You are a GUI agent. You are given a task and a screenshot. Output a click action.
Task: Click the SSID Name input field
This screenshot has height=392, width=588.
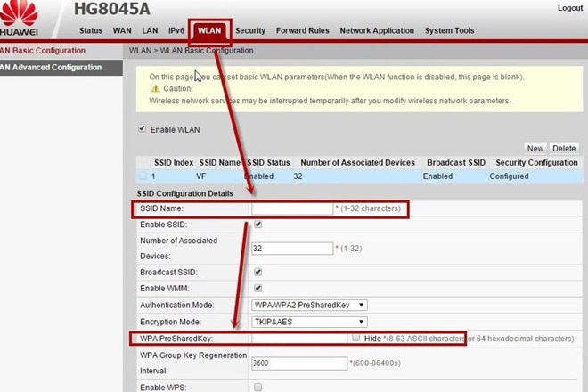[x=292, y=208]
